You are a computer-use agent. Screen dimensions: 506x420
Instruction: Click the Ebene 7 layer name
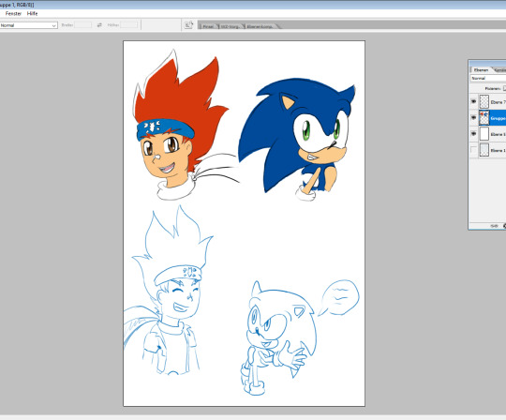498,102
